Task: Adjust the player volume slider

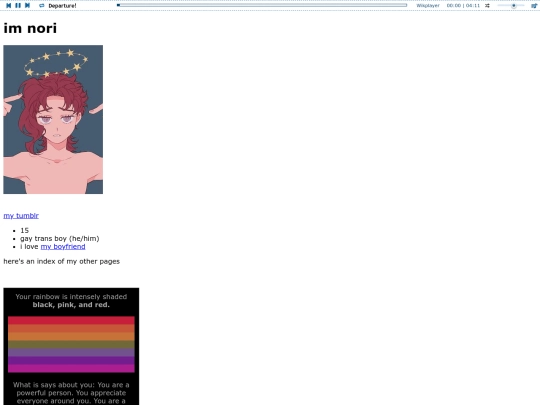Action: tap(511, 6)
